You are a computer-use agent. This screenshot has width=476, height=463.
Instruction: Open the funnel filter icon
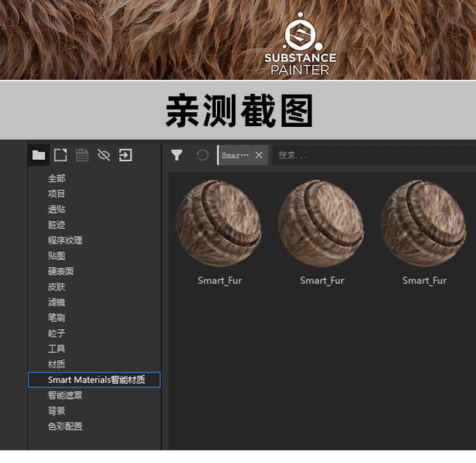pos(177,155)
